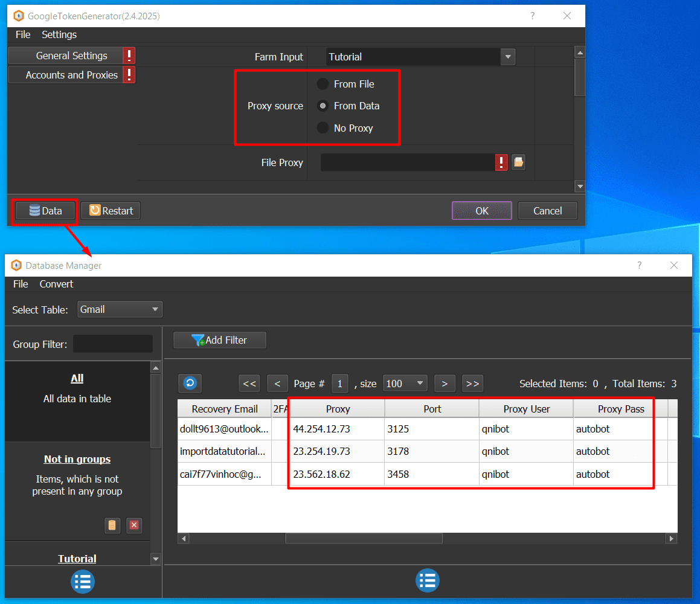The image size is (700, 604).
Task: Click the GoogleTokenGenerator app logo icon
Action: 18,16
